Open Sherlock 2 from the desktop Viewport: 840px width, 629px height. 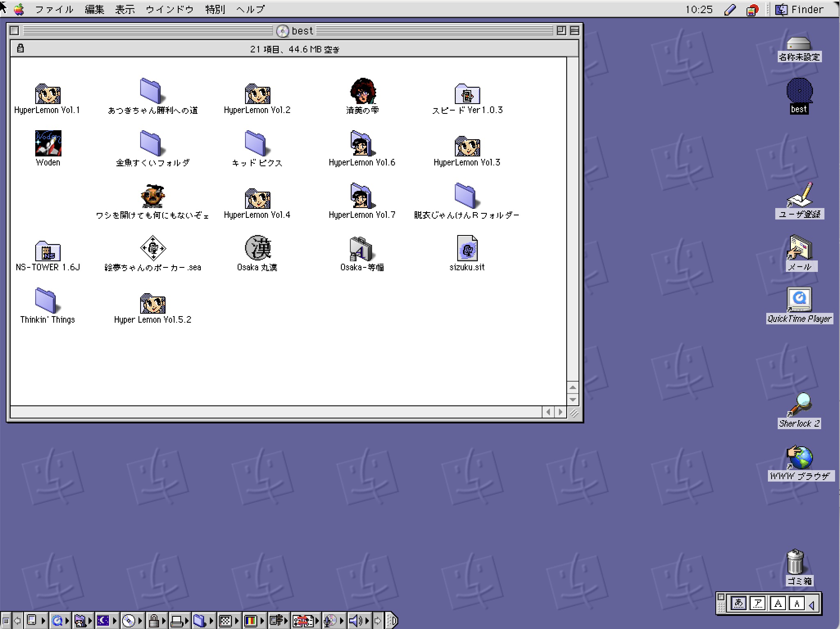tap(799, 405)
